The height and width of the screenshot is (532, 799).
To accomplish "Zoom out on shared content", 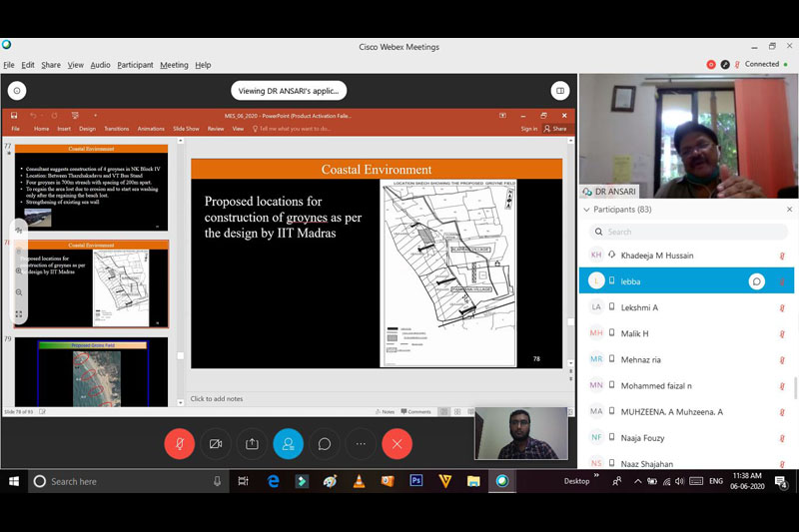I will pos(19,292).
